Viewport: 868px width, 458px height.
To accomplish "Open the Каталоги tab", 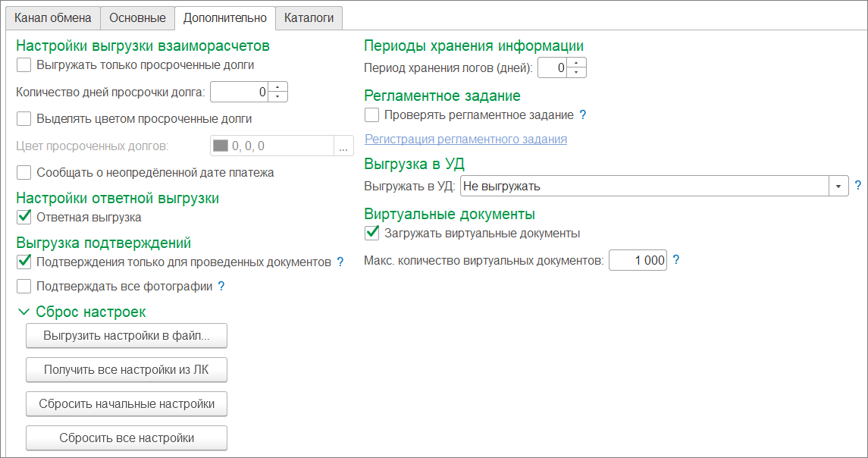I will pyautogui.click(x=309, y=17).
